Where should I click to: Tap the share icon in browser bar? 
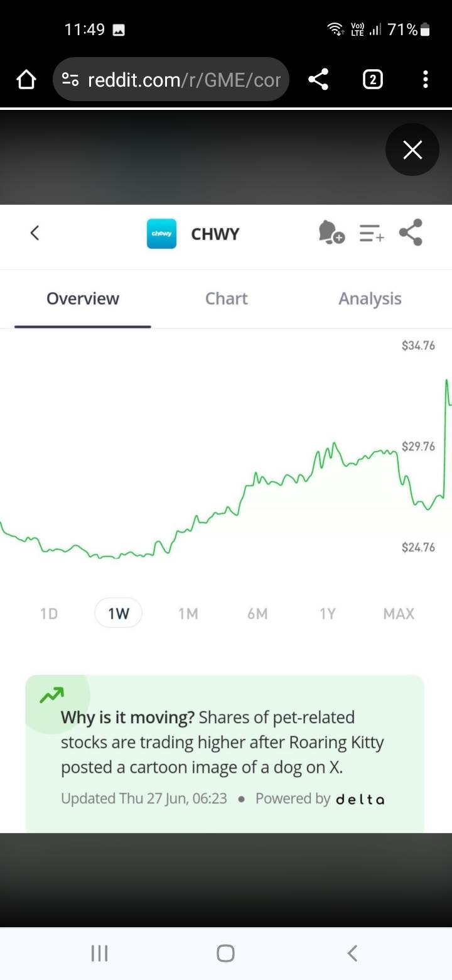coord(318,79)
